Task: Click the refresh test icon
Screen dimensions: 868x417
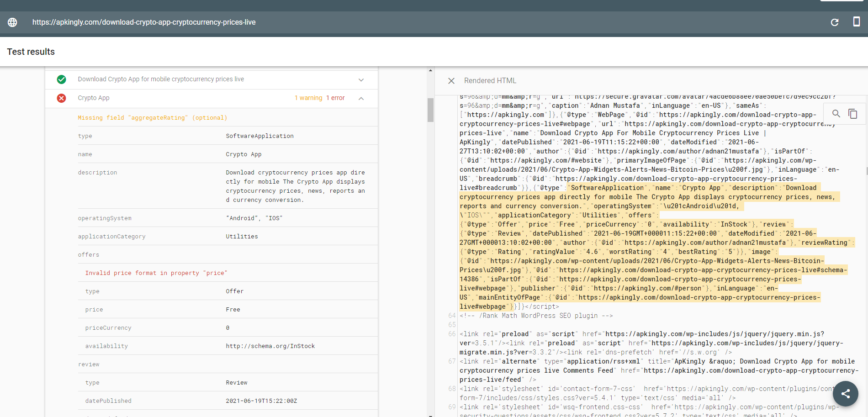Action: pyautogui.click(x=834, y=22)
